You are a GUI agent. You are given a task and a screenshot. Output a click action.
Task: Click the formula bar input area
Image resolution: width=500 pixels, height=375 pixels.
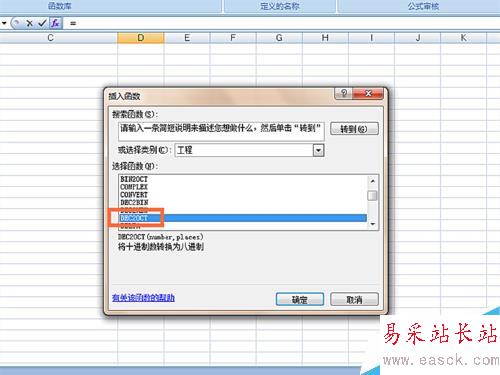pos(282,23)
